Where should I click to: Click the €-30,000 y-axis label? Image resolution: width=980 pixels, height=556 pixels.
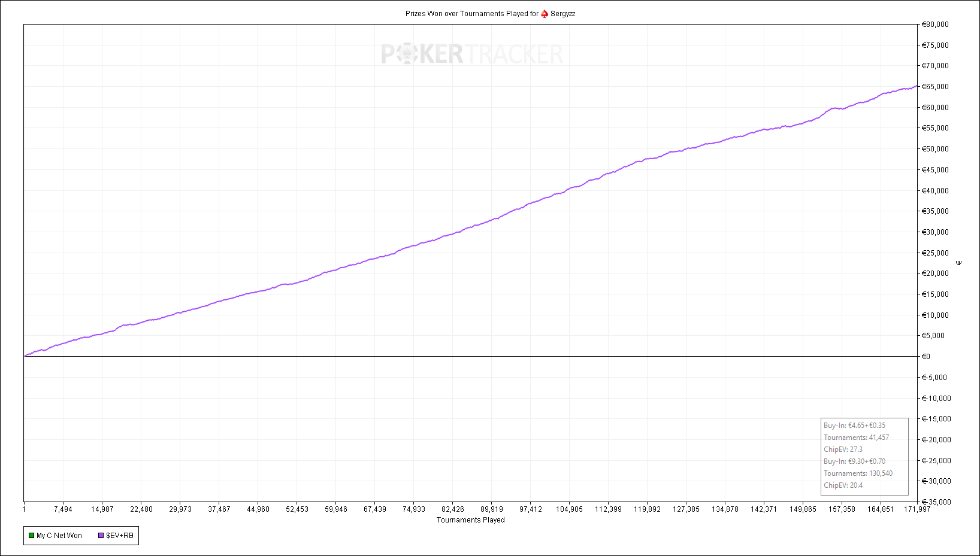click(x=936, y=481)
